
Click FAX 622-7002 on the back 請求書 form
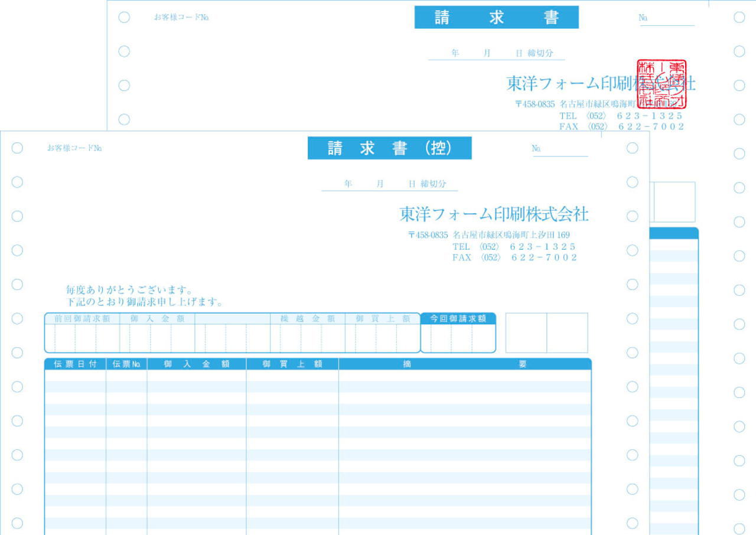pos(621,127)
